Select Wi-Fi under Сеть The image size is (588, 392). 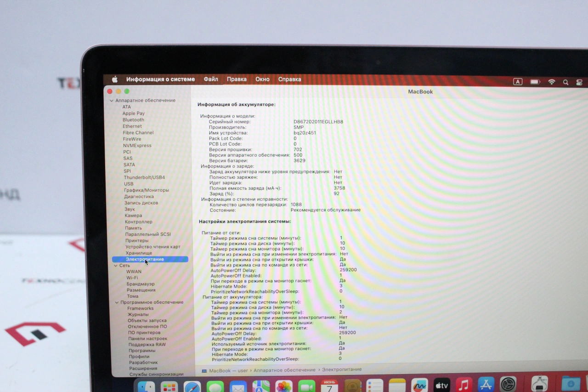coord(132,278)
